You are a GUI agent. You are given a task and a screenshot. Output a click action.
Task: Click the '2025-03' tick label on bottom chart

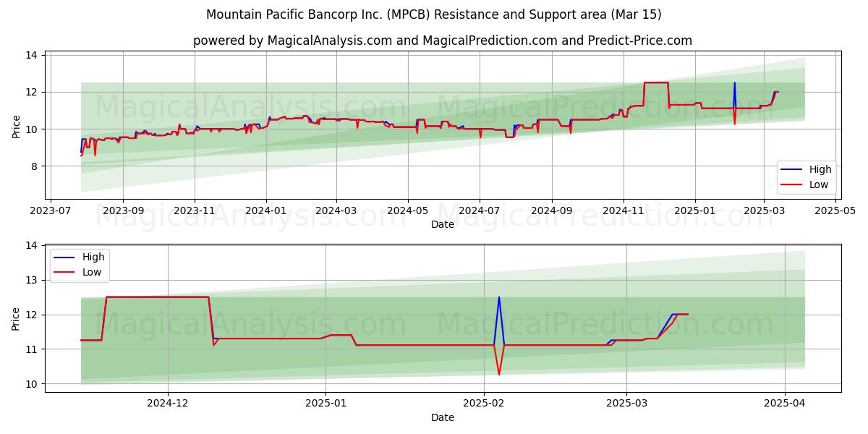[x=626, y=403]
